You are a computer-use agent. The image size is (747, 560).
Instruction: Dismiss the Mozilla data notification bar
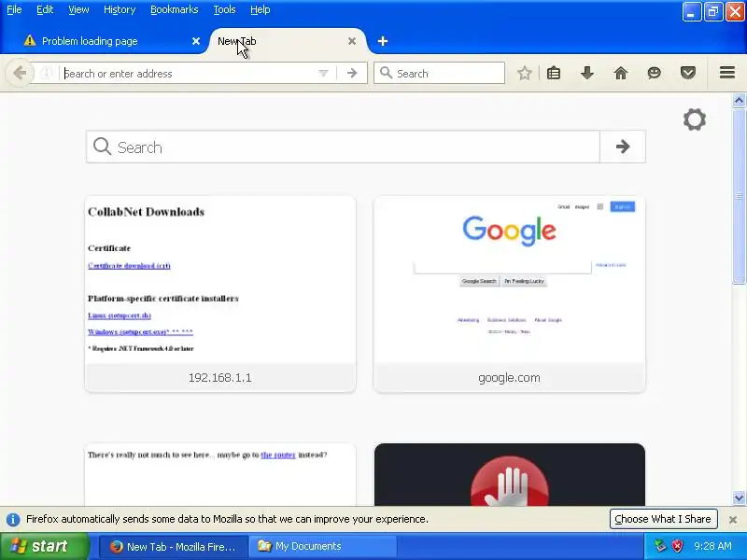click(x=733, y=520)
